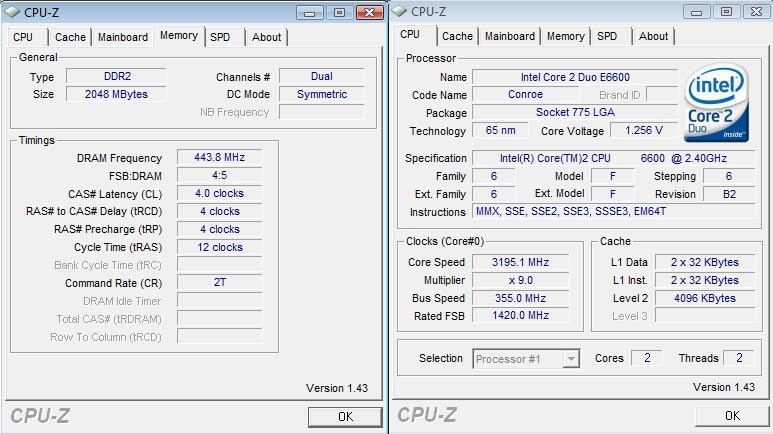Click the Level 2 4096 KBytes value
Image resolution: width=773 pixels, height=434 pixels.
[704, 298]
